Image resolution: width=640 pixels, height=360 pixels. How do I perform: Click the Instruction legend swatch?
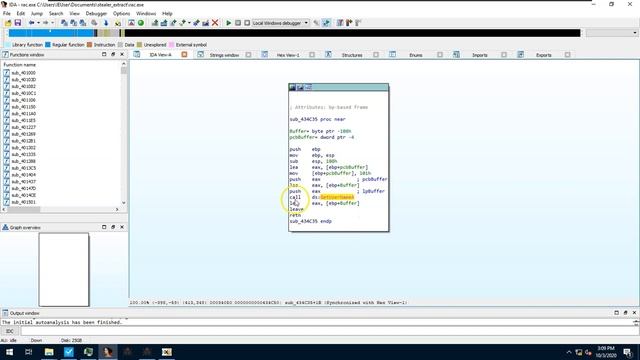point(89,44)
